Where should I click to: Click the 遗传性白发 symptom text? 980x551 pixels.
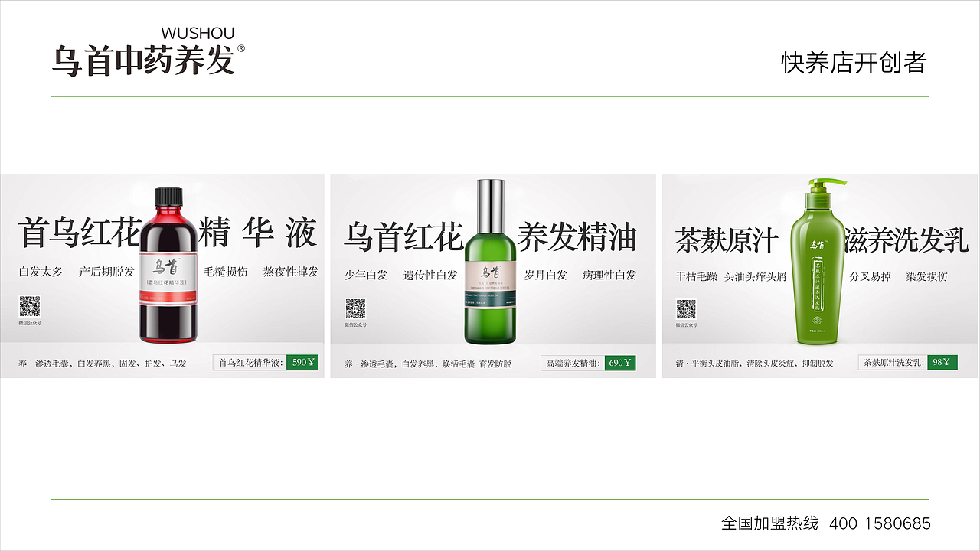(x=430, y=275)
